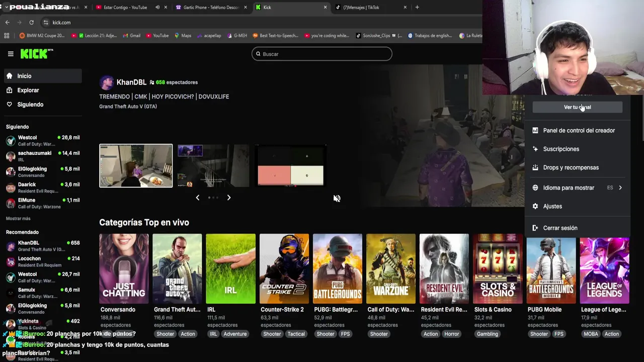This screenshot has height=362, width=644.
Task: Open Counter-Strike 2 category card
Action: coord(284,268)
